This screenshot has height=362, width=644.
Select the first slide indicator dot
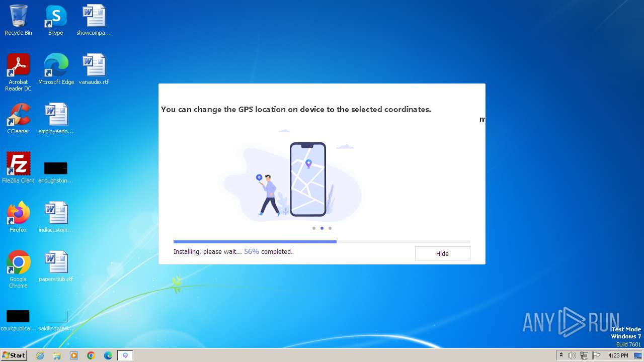tap(314, 228)
